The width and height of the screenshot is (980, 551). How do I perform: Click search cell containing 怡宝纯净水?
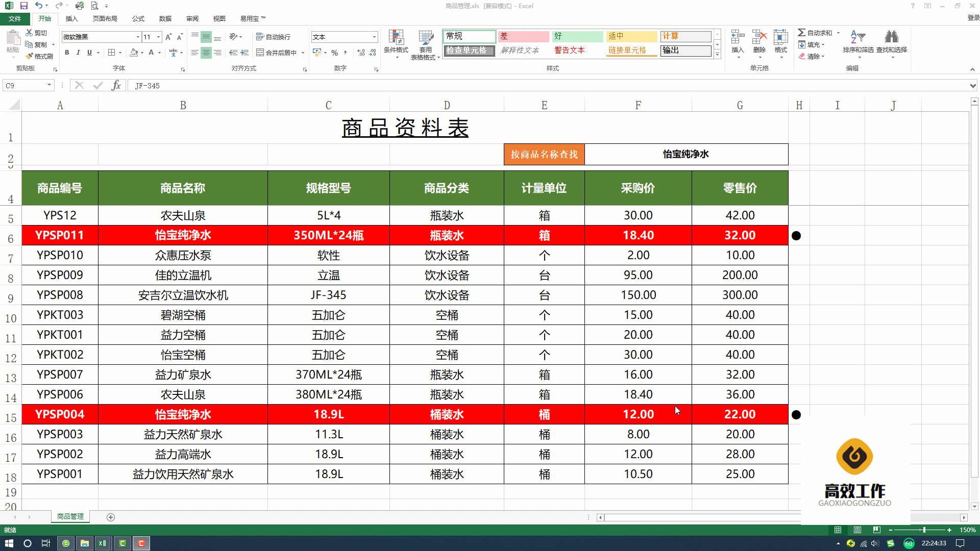[686, 154]
